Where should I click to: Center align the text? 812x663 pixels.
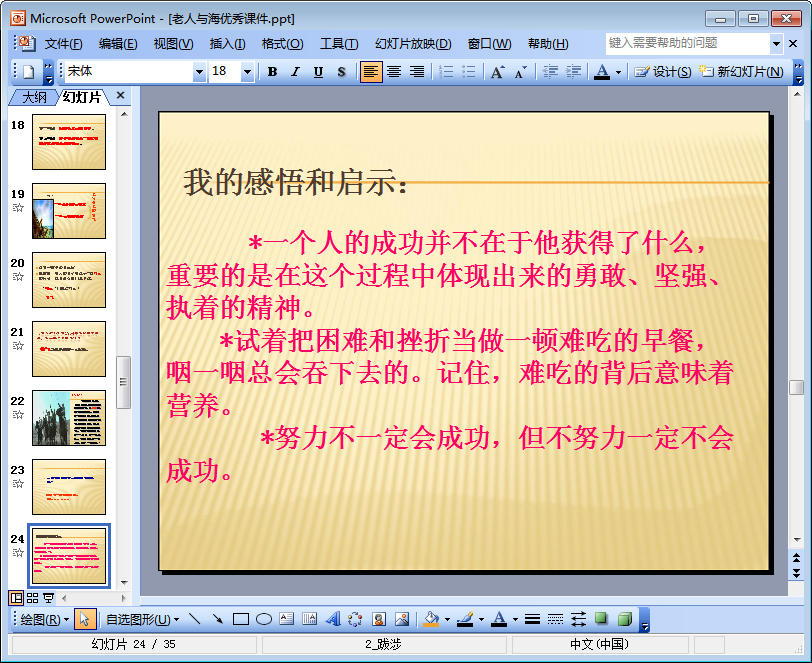394,72
